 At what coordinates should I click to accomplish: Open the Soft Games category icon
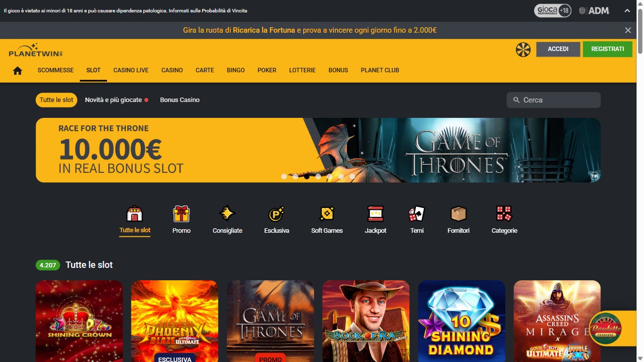click(327, 214)
